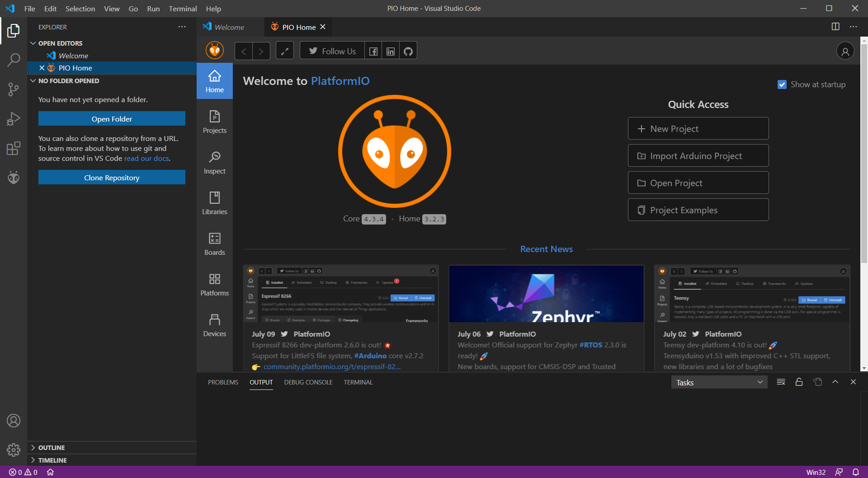The image size is (868, 478).
Task: Open the File menu
Action: point(29,9)
